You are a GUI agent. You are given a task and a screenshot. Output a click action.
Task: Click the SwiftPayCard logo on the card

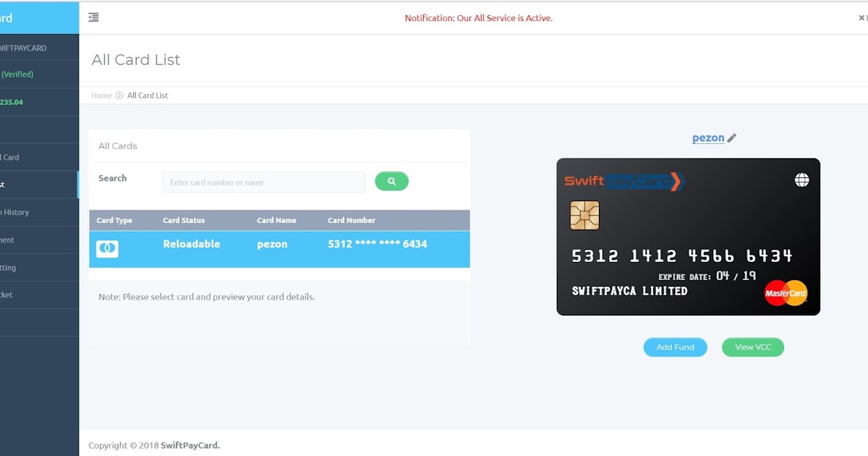[x=621, y=180]
